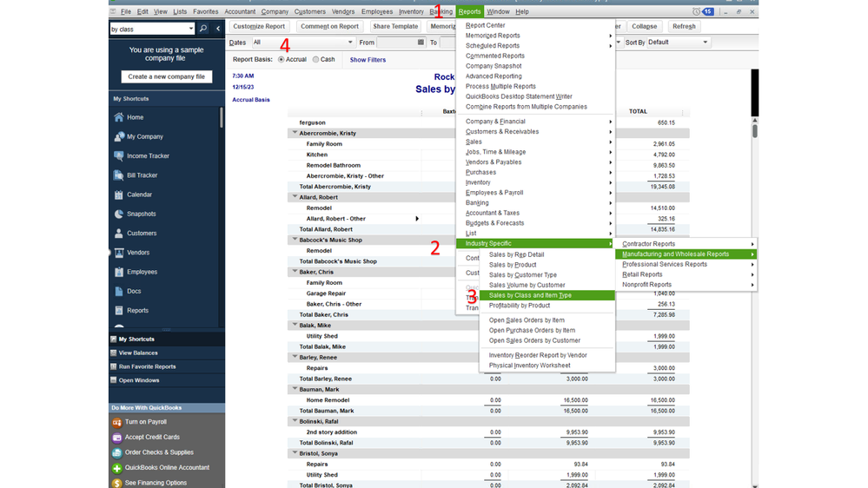Screen dimensions: 868x488
Task: Open the Customers shortcut icon
Action: click(118, 234)
